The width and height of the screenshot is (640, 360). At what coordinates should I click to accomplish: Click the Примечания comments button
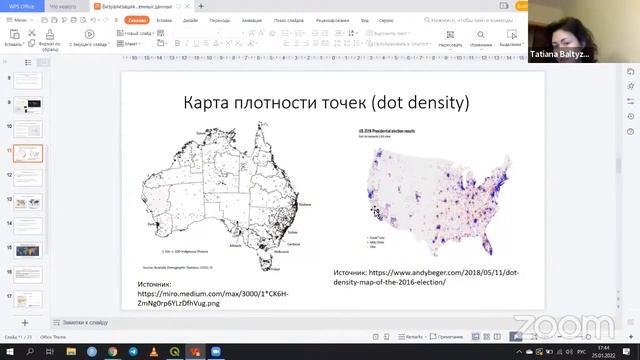click(447, 337)
